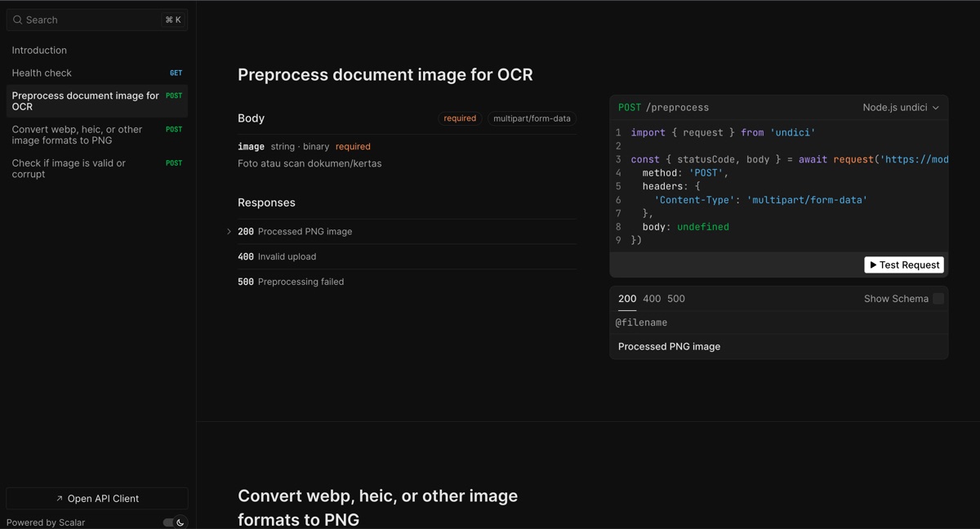Enable the Show Schema checkbox
980x529 pixels.
click(x=938, y=299)
